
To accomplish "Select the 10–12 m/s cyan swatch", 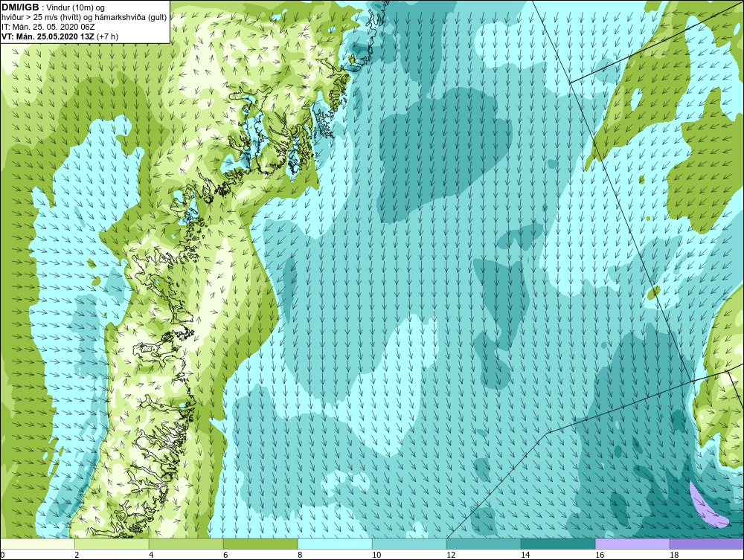I will click(x=409, y=544).
